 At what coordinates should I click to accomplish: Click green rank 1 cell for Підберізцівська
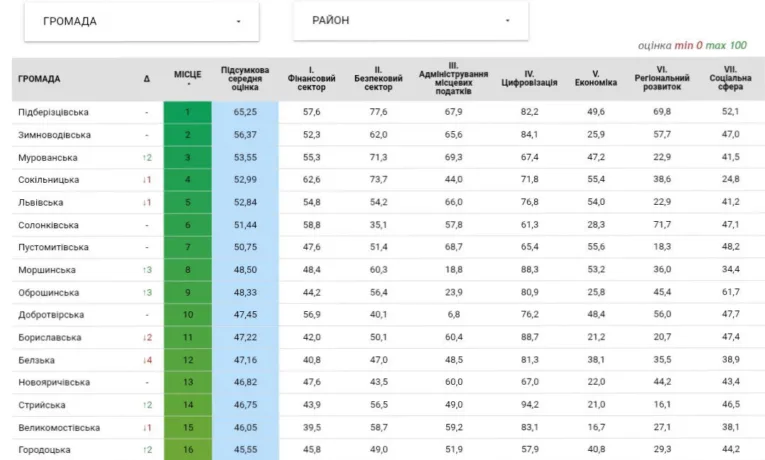[x=187, y=112]
